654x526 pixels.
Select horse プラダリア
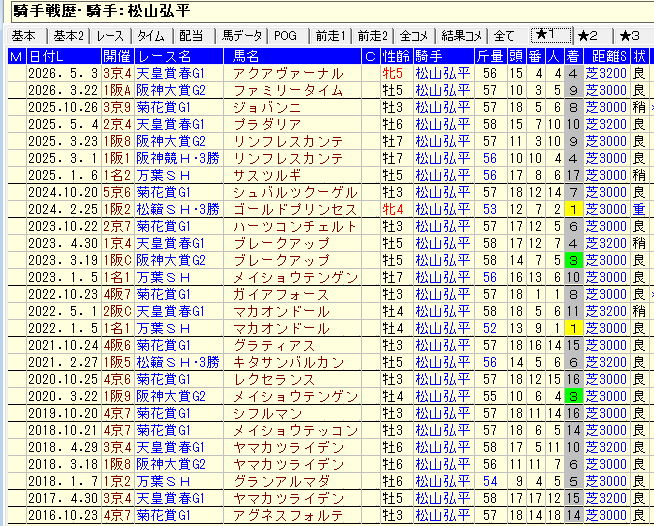coord(267,124)
